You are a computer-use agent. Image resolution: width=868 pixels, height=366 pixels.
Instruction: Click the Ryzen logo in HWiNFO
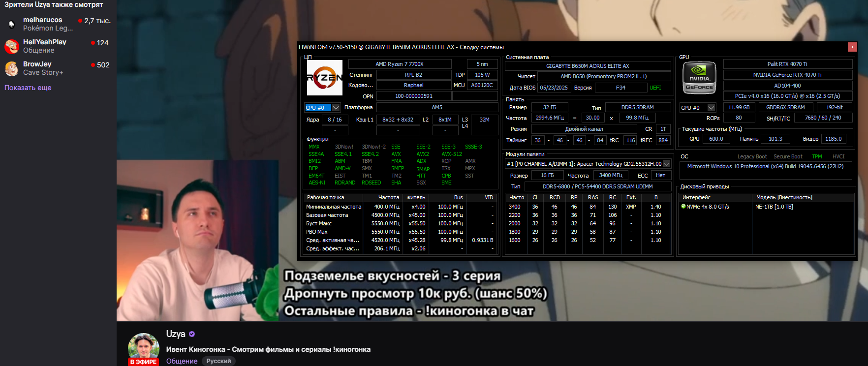(x=325, y=78)
